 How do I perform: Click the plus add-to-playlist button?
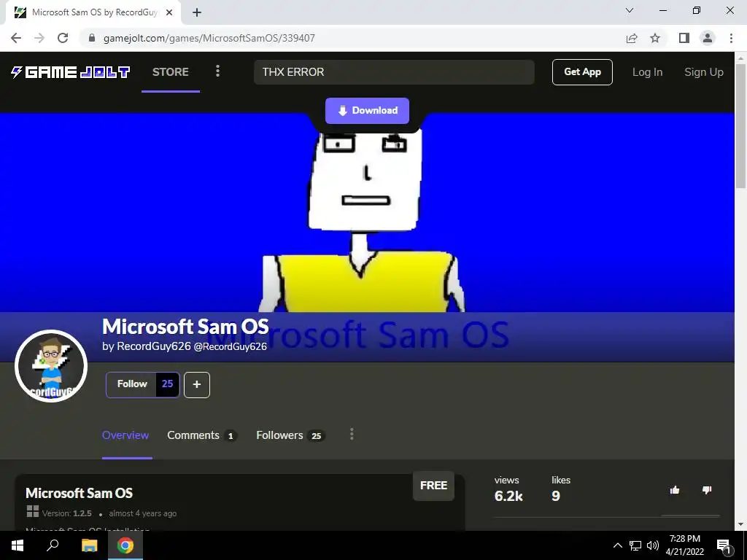[197, 385]
